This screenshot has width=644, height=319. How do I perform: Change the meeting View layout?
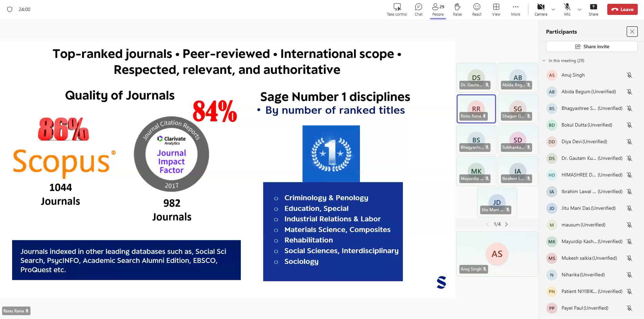pos(496,9)
